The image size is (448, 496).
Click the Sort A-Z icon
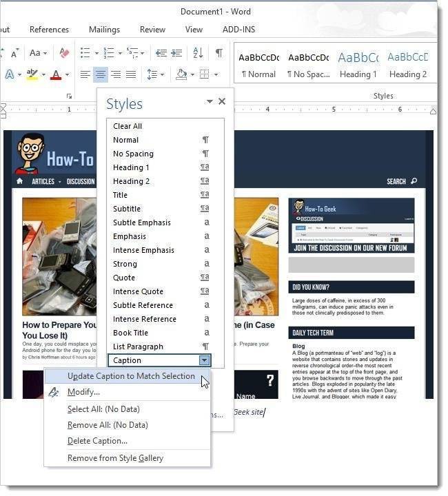click(198, 53)
